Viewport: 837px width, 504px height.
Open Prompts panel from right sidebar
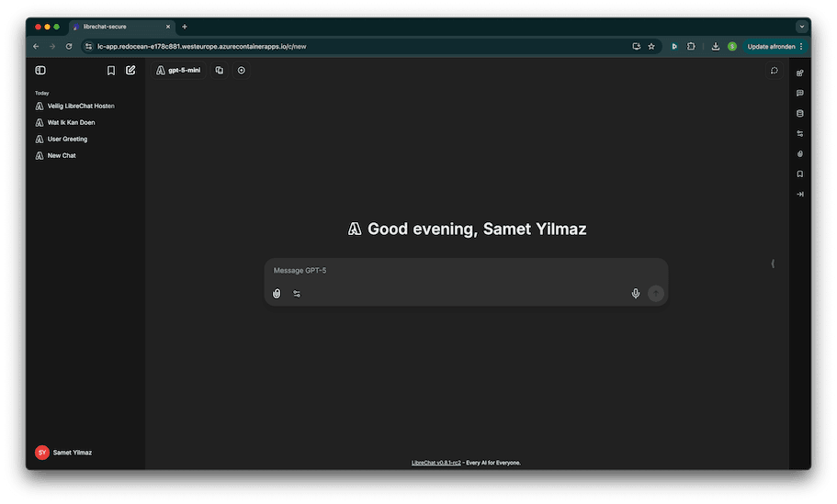pyautogui.click(x=799, y=94)
